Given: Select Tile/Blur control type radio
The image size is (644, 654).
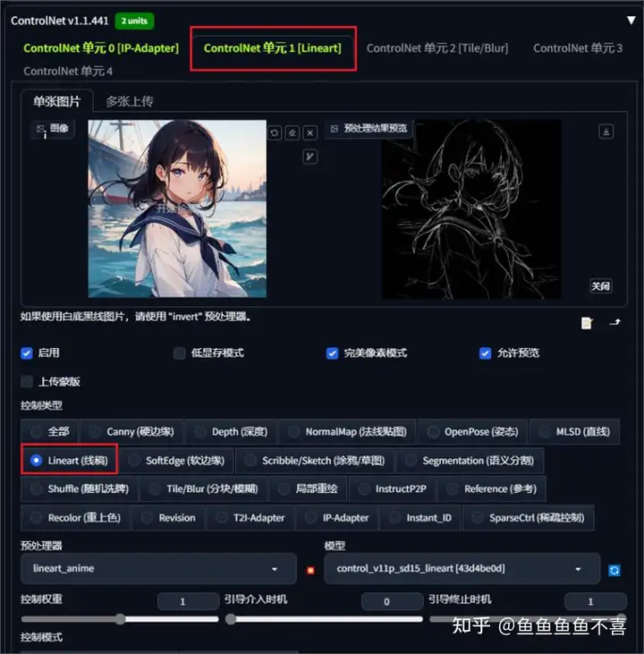Looking at the screenshot, I should tap(204, 488).
